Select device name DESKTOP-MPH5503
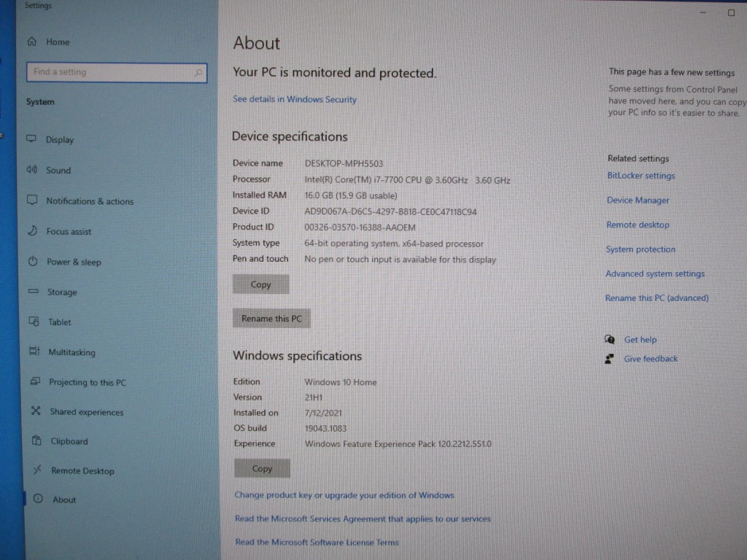The image size is (747, 560). (x=344, y=163)
